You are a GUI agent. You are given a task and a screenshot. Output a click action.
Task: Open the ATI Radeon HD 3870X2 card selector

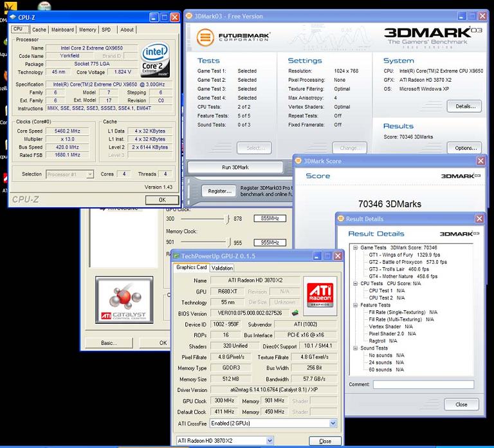click(x=270, y=441)
